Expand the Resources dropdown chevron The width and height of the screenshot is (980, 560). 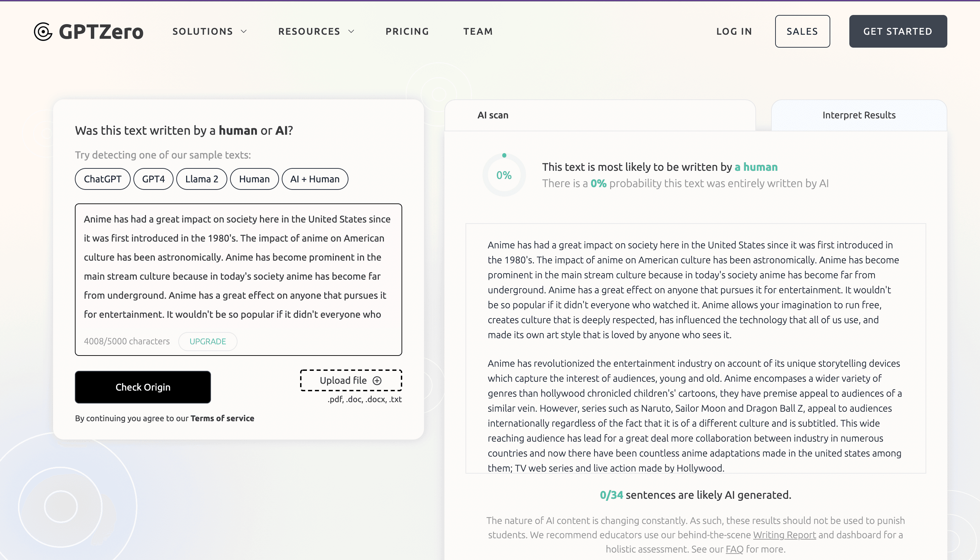tap(351, 32)
